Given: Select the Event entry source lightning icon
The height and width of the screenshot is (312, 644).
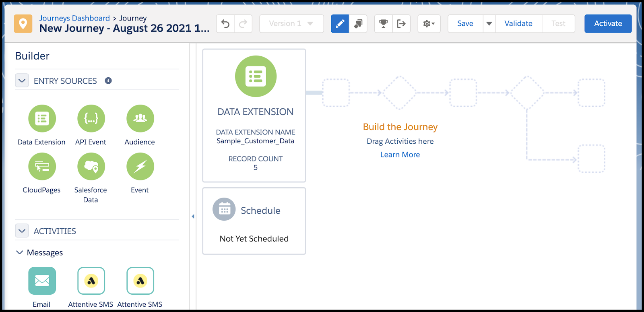Looking at the screenshot, I should coord(140,167).
